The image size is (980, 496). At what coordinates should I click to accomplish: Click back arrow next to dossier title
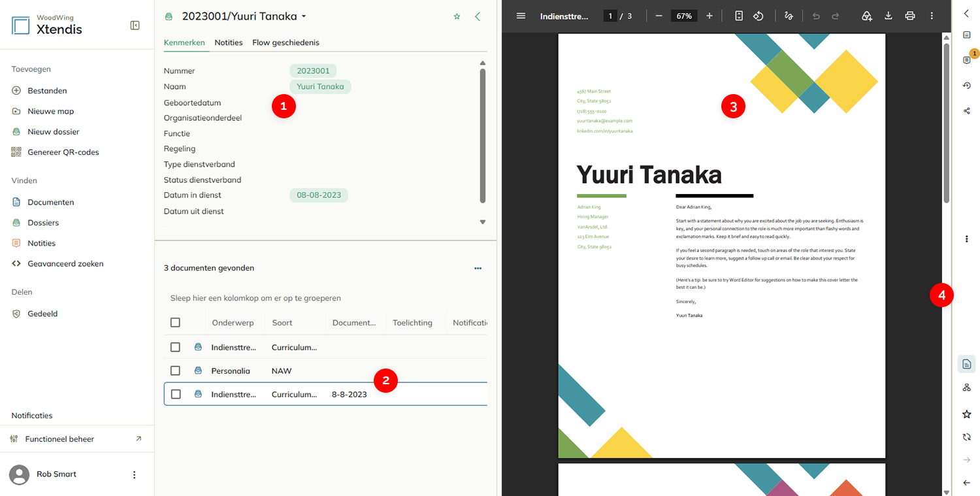tap(478, 16)
